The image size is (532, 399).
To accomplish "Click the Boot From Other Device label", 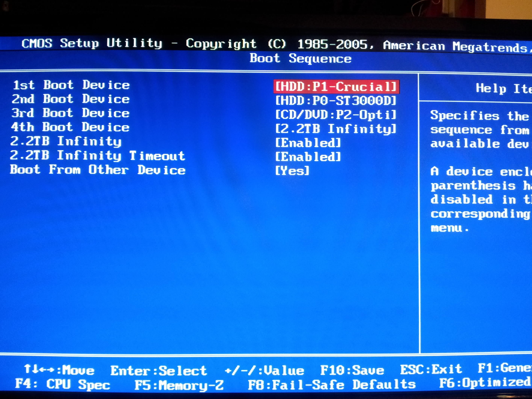I will 97,170.
